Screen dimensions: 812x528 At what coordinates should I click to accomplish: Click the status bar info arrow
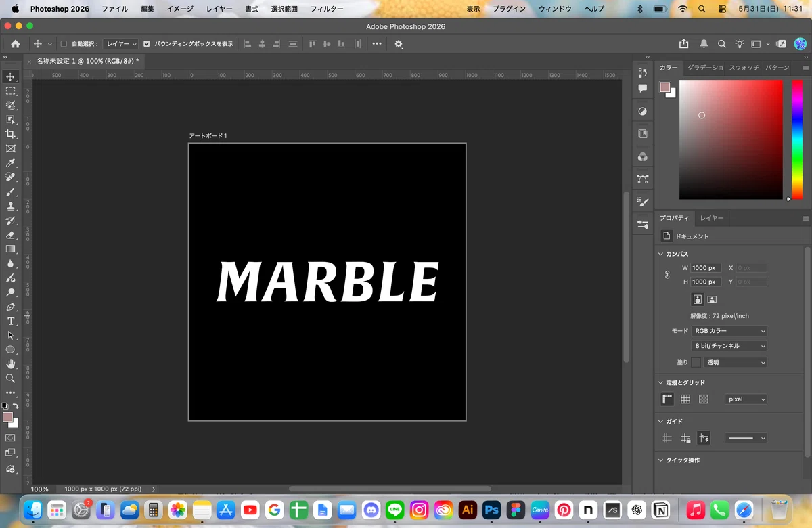click(154, 489)
